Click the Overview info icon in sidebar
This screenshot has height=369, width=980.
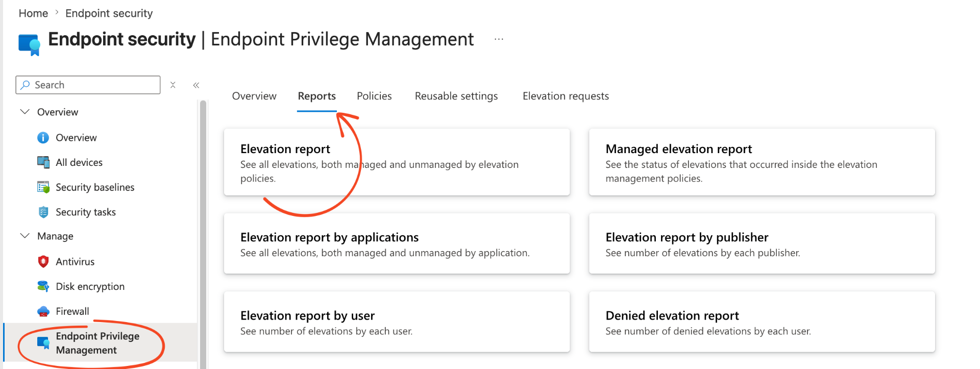(x=43, y=138)
